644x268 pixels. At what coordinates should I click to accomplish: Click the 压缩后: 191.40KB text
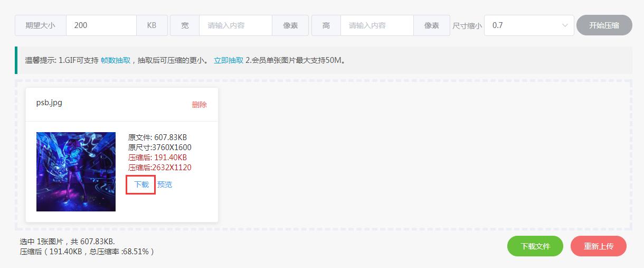[x=157, y=158]
